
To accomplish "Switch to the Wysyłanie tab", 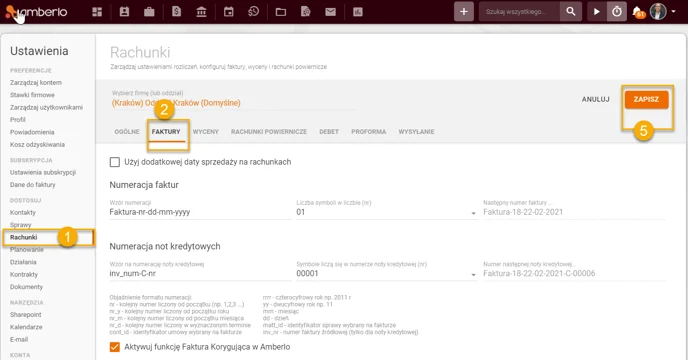I will (x=416, y=132).
